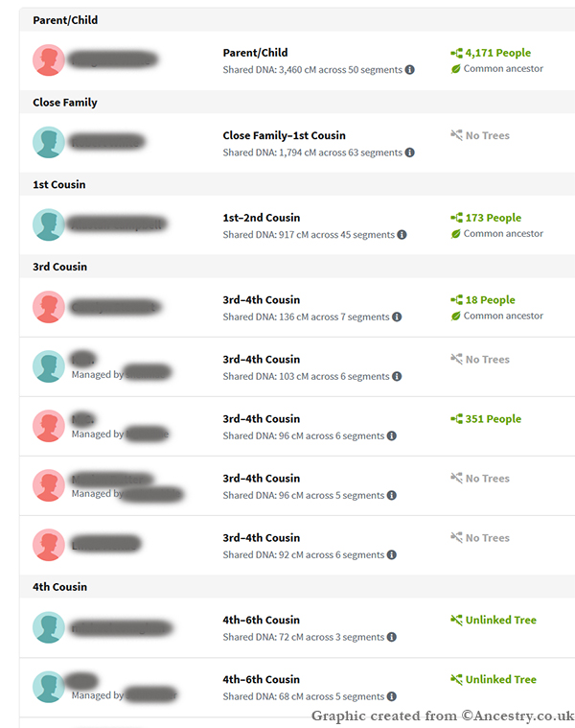The image size is (575, 728).
Task: Select the 1st–2nd Cousin relationship label
Action: pyautogui.click(x=262, y=218)
